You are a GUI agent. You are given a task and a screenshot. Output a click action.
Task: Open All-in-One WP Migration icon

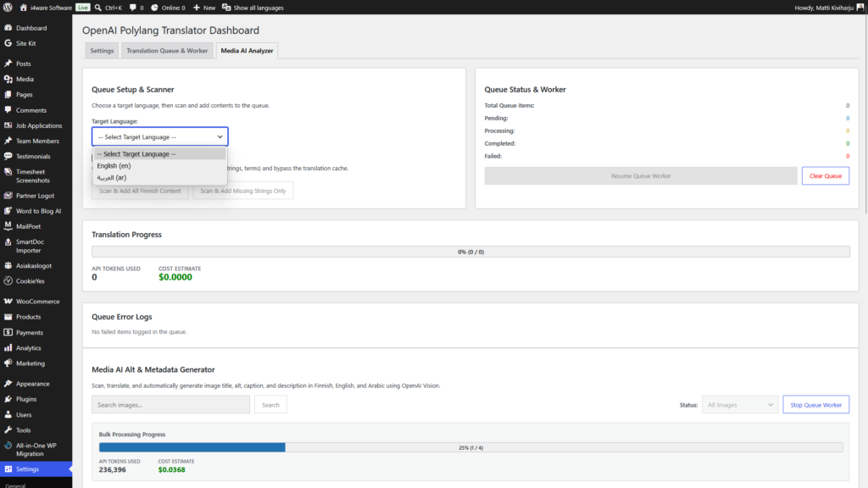(x=8, y=446)
